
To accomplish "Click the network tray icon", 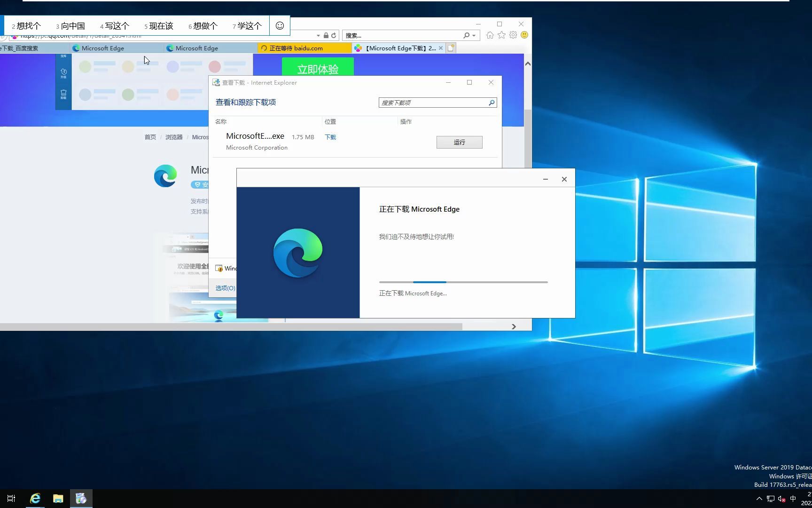I will pyautogui.click(x=771, y=499).
